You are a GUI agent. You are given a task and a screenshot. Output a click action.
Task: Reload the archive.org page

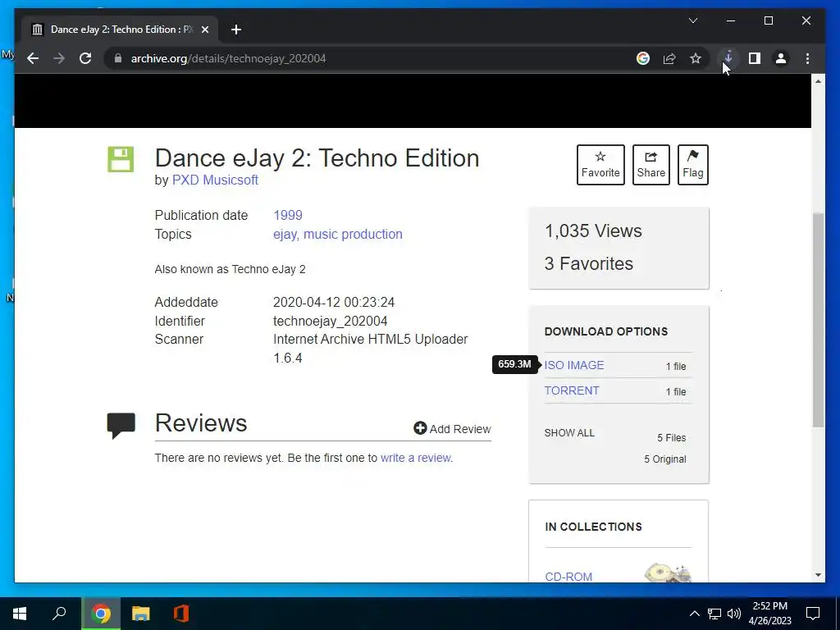(x=85, y=58)
